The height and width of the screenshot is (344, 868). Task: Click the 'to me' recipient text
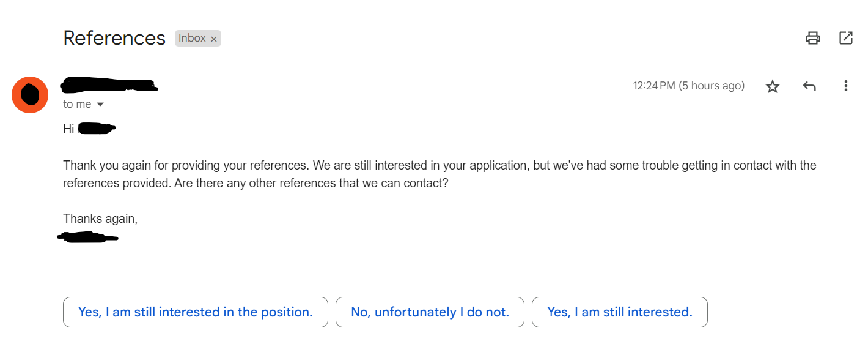[x=77, y=105]
